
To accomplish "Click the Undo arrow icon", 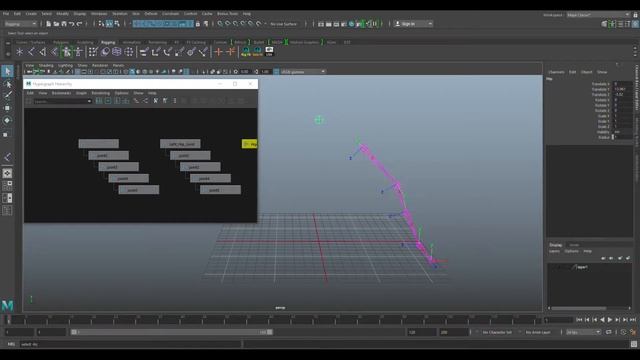I will tap(71, 24).
